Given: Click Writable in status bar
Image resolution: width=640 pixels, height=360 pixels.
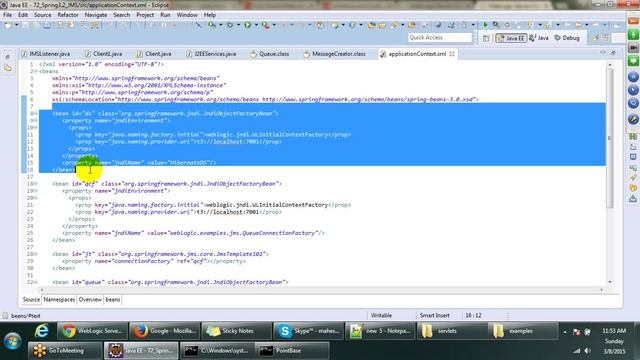Looking at the screenshot, I should click(381, 316).
